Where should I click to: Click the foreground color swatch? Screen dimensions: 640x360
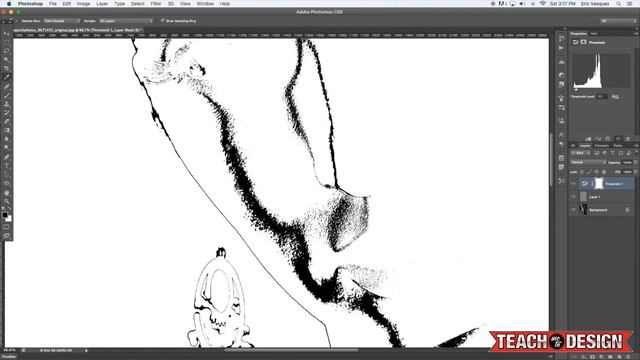tap(5, 215)
